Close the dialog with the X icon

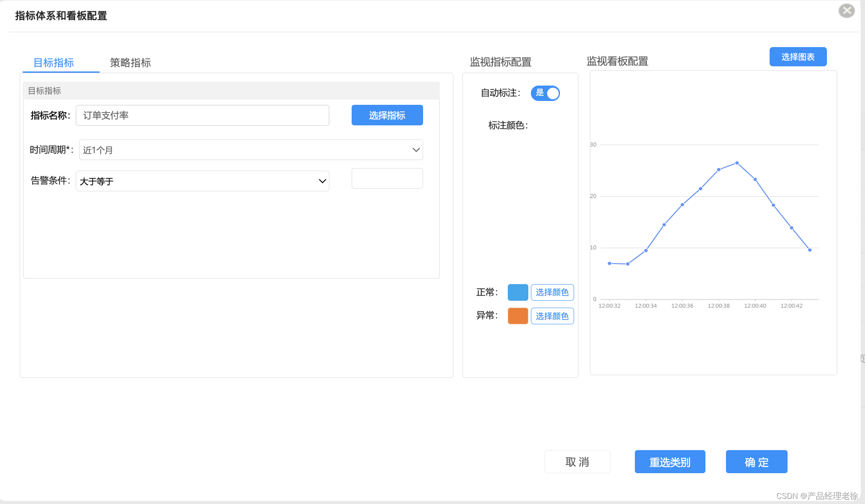[x=847, y=11]
